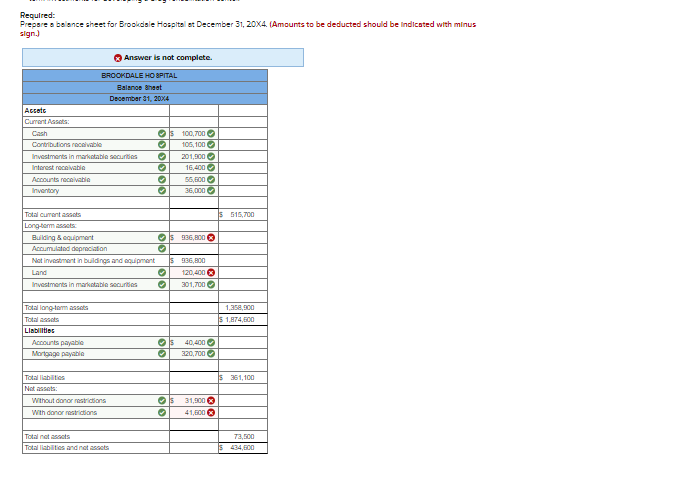Click the green check beside Cash label
This screenshot has width=692, height=487.
click(162, 133)
